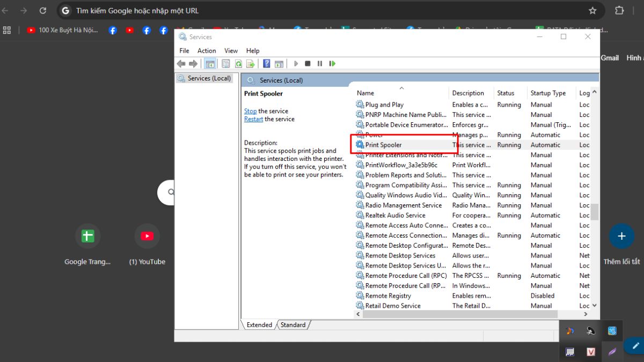Open the Properties toolbar icon in Services

(x=226, y=64)
